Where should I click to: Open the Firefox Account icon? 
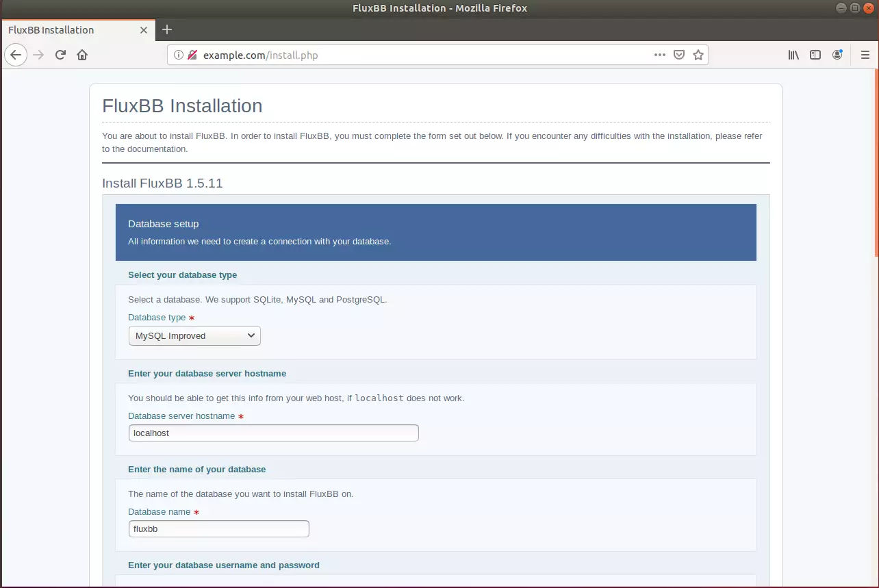[x=837, y=55]
